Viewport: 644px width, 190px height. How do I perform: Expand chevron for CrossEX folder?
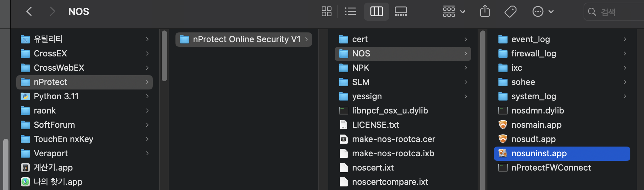pos(147,53)
